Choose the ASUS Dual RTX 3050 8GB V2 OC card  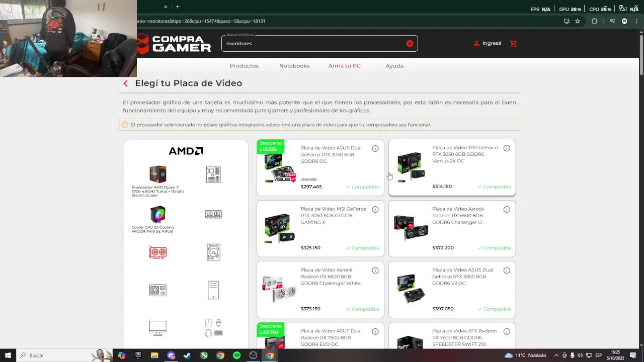coord(452,290)
